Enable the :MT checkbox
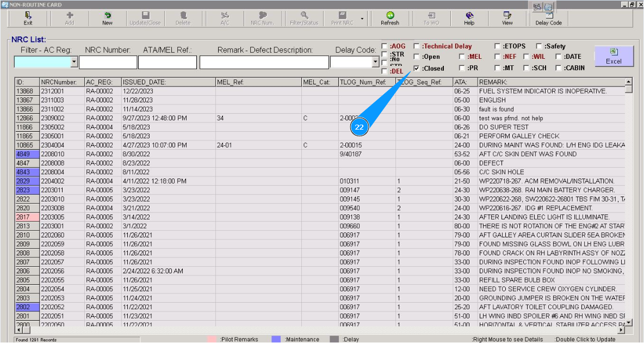The height and width of the screenshot is (343, 644). (497, 68)
